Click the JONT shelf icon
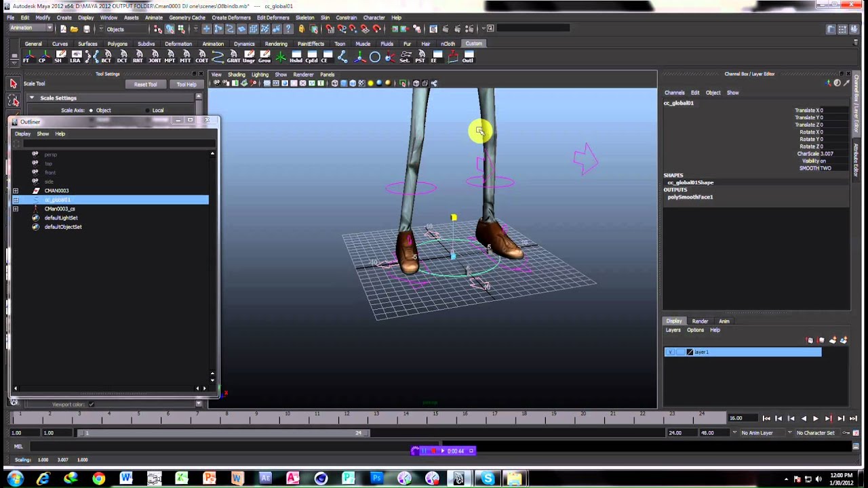 click(x=155, y=57)
